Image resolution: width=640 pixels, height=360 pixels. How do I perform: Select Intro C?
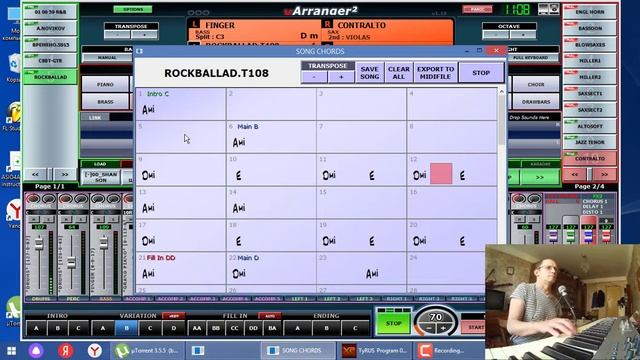(78, 328)
